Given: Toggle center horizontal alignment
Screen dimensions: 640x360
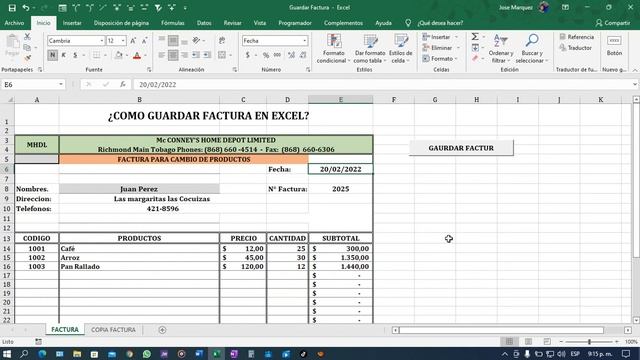Looking at the screenshot, I should coord(173,55).
